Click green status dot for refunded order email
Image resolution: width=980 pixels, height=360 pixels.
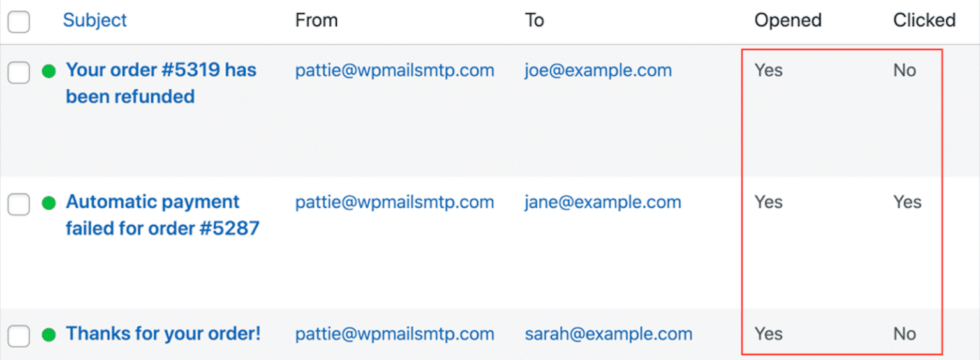coord(48,71)
